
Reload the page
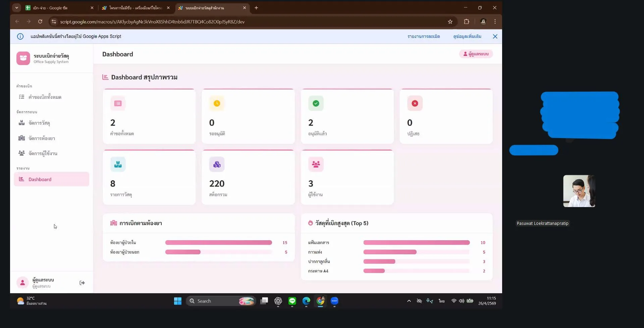[x=40, y=21]
